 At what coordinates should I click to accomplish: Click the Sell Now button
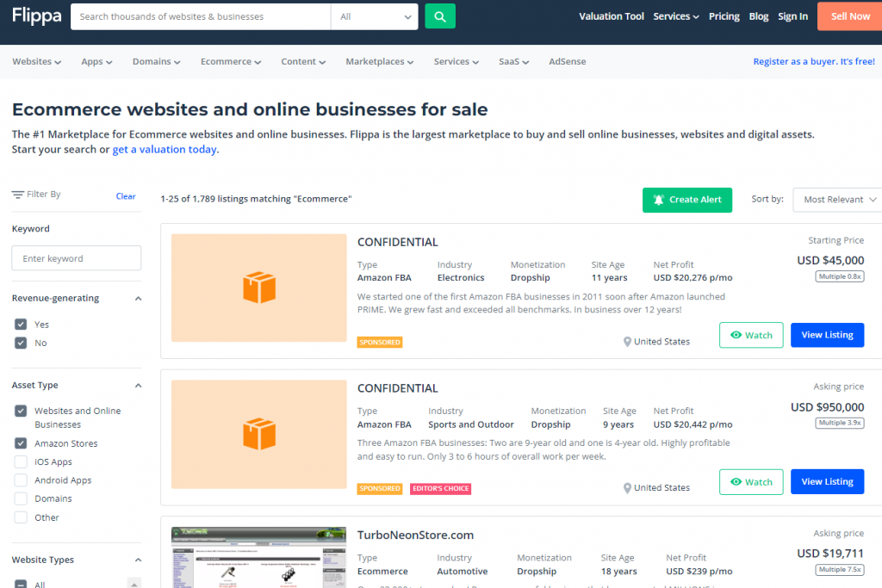point(850,16)
